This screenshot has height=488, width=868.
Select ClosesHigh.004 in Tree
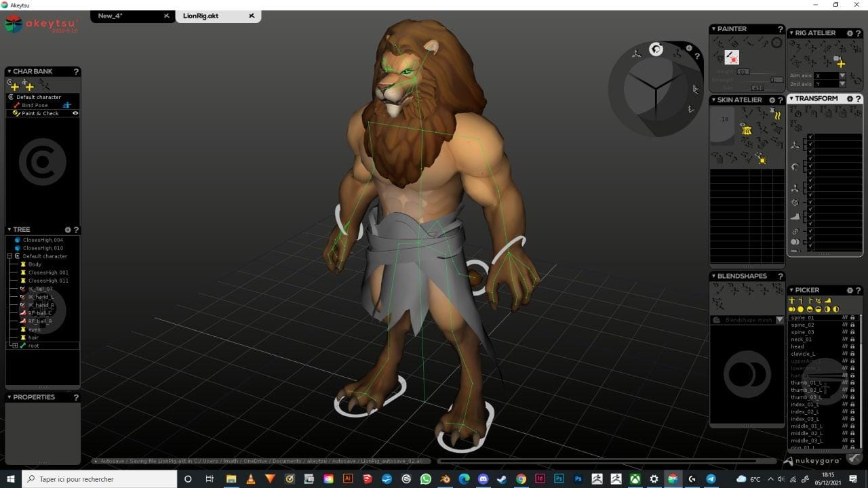[43, 240]
